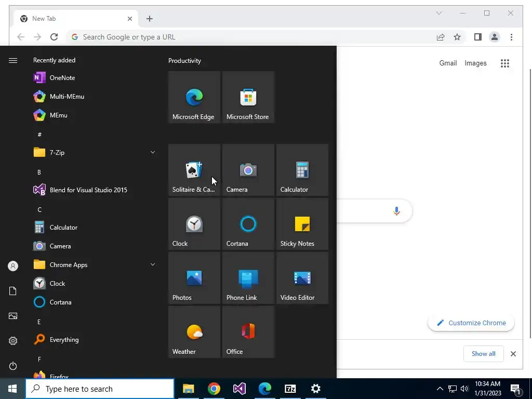Open the Microsoft Store tile
532x399 pixels.
[x=248, y=97]
